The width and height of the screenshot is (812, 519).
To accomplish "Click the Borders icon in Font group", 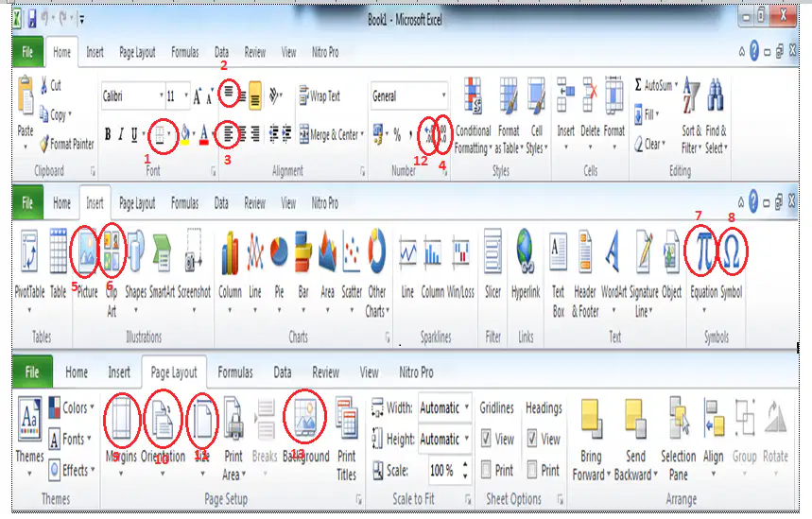I will (160, 135).
